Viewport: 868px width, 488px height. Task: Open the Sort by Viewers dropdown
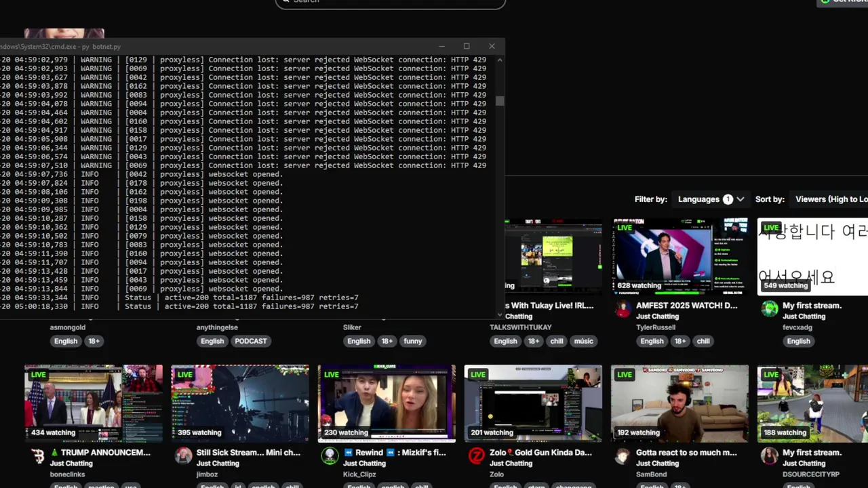tap(831, 199)
